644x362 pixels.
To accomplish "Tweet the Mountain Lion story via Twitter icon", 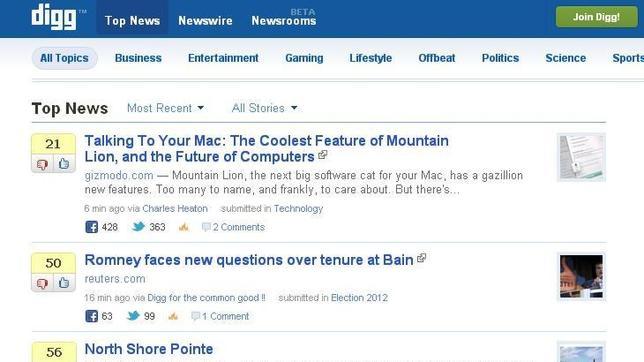I will pos(138,226).
